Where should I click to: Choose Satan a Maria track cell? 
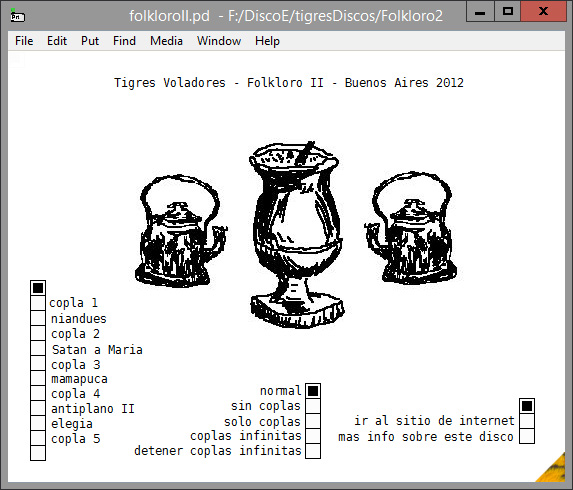tap(38, 348)
